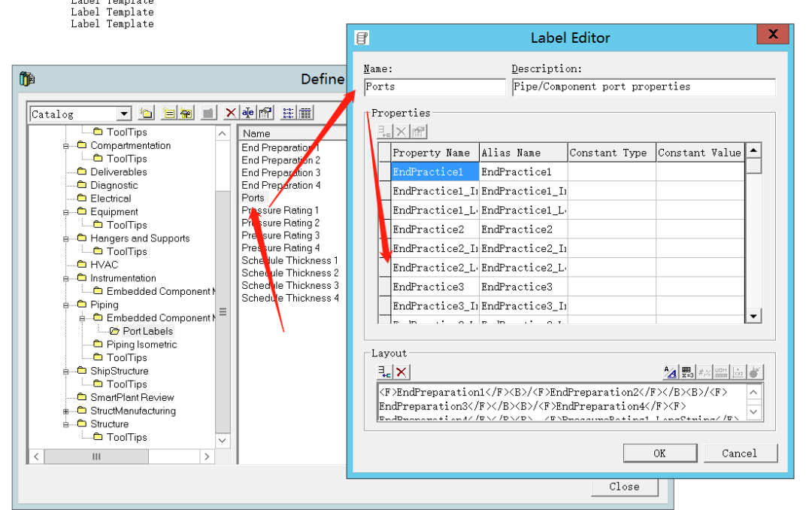Viewport: 812px width, 510px height.
Task: Select the Diagnostic folder in tree
Action: tap(114, 186)
